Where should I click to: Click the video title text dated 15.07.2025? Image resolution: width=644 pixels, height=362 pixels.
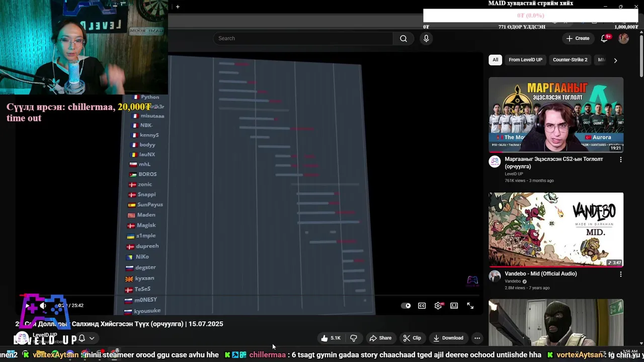point(119,324)
